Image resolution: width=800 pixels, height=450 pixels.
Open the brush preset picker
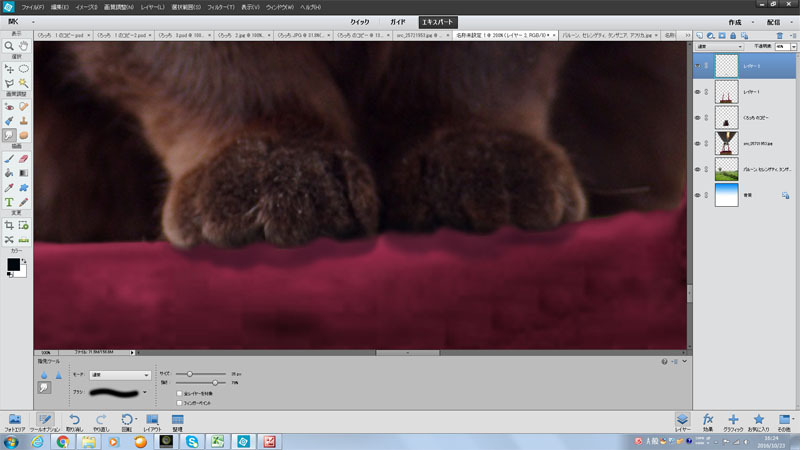tap(144, 392)
